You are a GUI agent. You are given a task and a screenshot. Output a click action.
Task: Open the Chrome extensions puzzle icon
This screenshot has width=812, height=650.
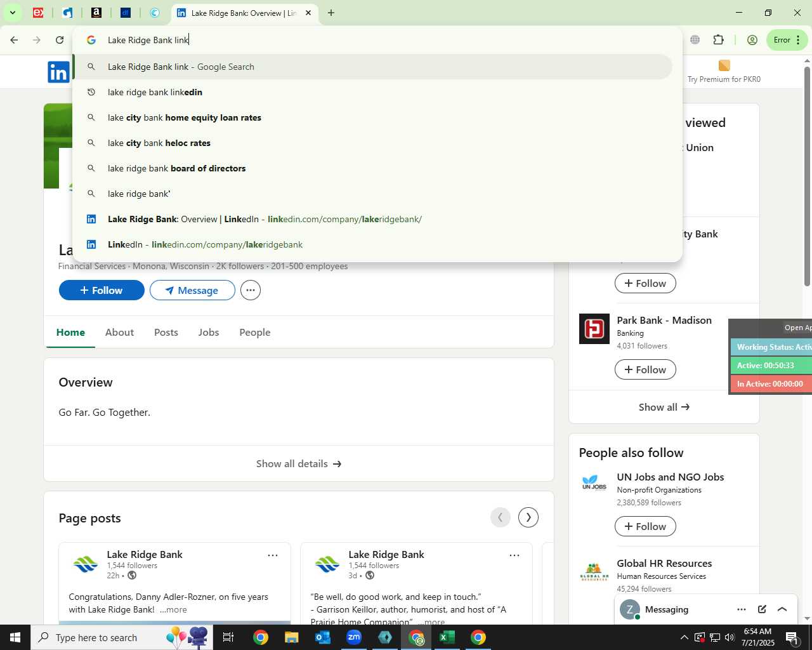pos(718,40)
